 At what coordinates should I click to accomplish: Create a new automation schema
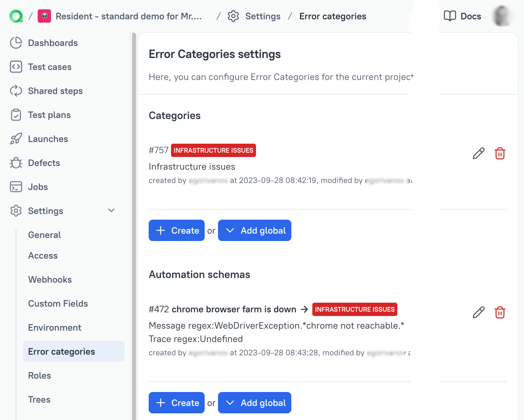point(177,403)
